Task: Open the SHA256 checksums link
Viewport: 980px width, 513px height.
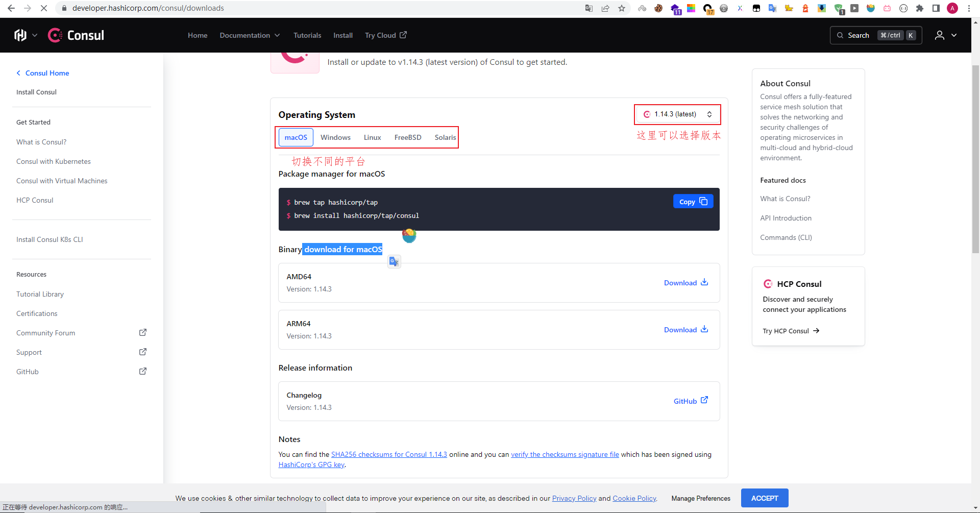Action: coord(389,454)
